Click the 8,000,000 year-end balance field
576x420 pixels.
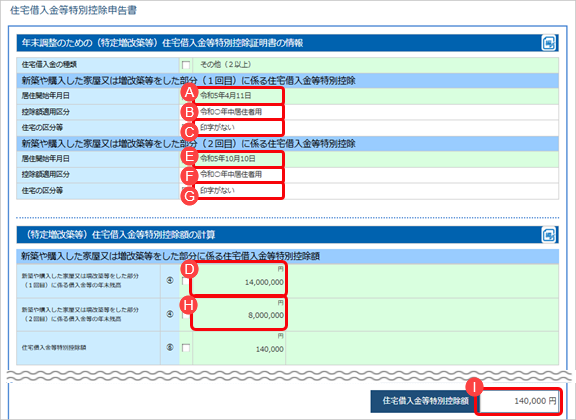[x=239, y=313]
